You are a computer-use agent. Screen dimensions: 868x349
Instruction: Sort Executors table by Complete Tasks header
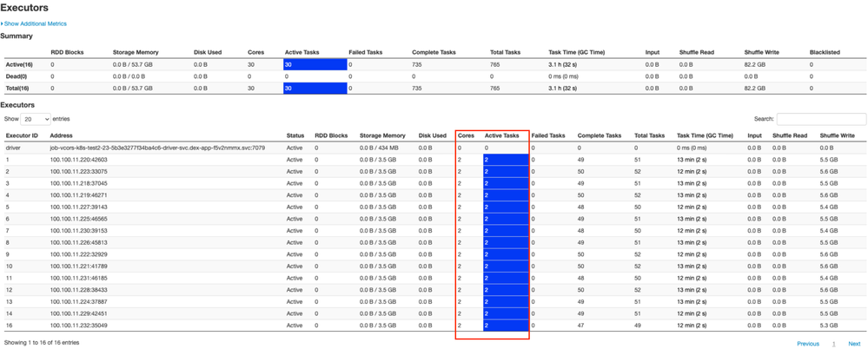click(x=600, y=135)
